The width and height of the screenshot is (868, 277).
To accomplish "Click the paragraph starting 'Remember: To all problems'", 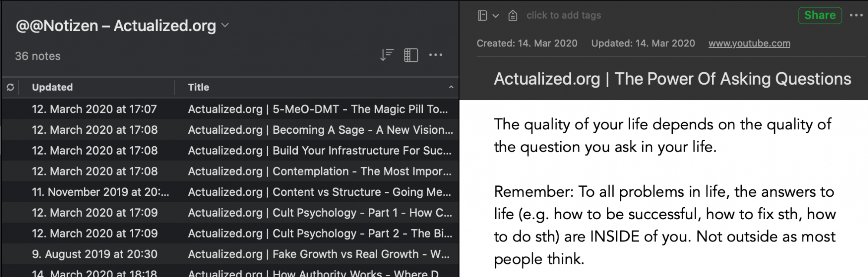I will 664,225.
